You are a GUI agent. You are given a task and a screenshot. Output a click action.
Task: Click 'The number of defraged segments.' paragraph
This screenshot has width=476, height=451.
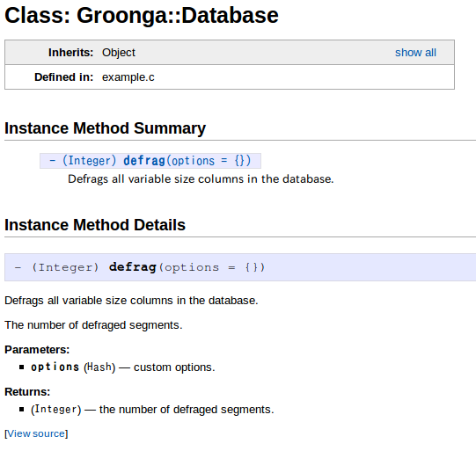point(93,324)
